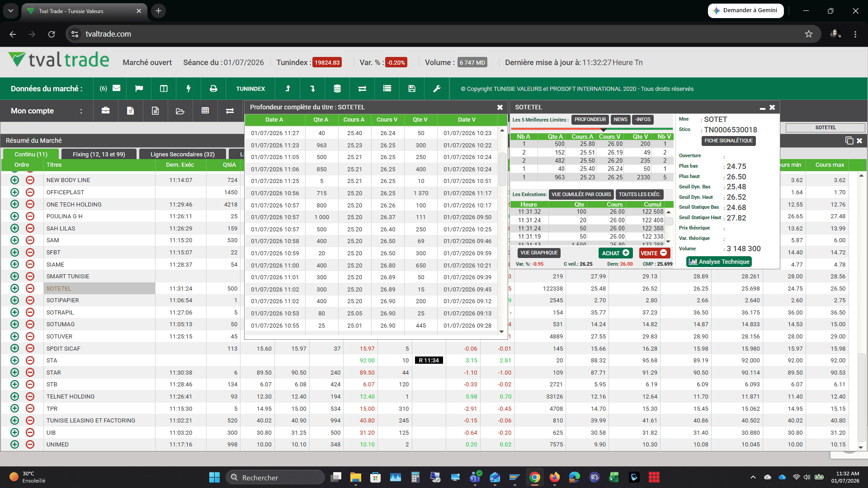This screenshot has height=488, width=868.
Task: Click the Date A column header in depth panel
Action: pos(274,120)
